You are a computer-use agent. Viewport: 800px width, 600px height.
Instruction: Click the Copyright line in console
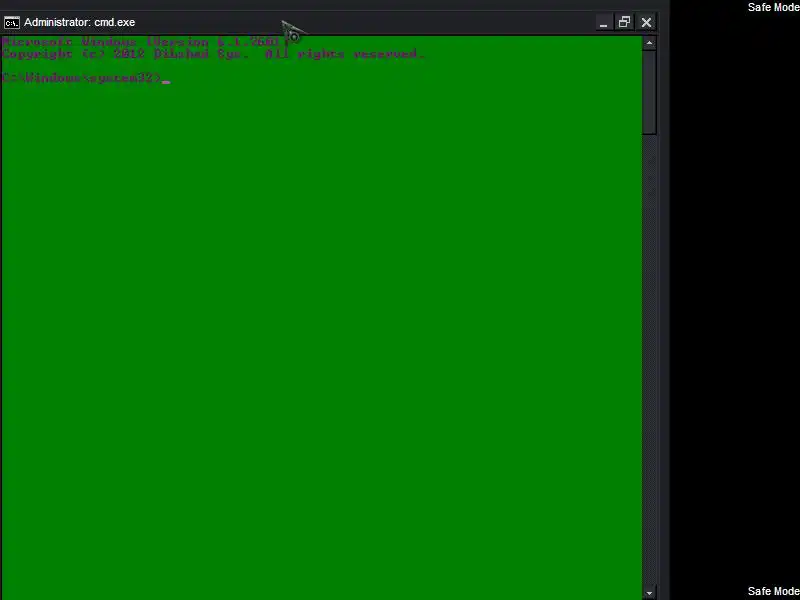213,54
